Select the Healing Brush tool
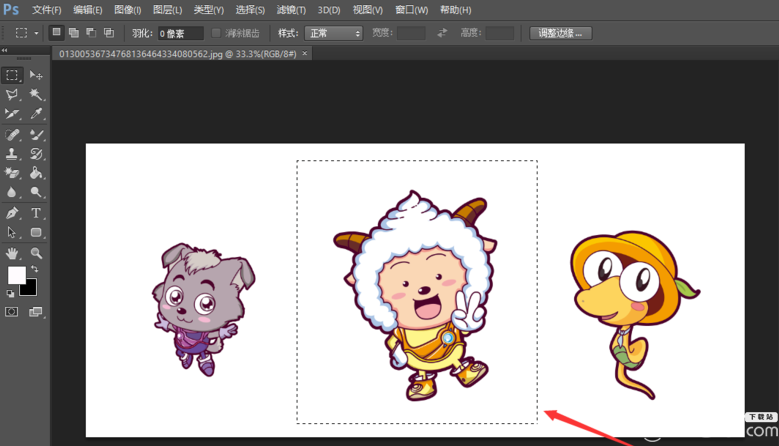Screen dimensions: 779x446 tap(12, 135)
